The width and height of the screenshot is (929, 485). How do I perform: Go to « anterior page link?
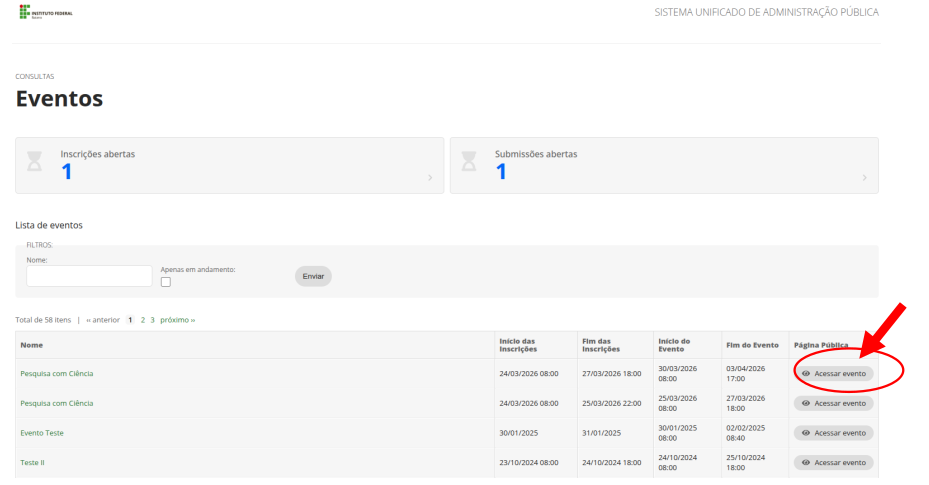click(103, 320)
